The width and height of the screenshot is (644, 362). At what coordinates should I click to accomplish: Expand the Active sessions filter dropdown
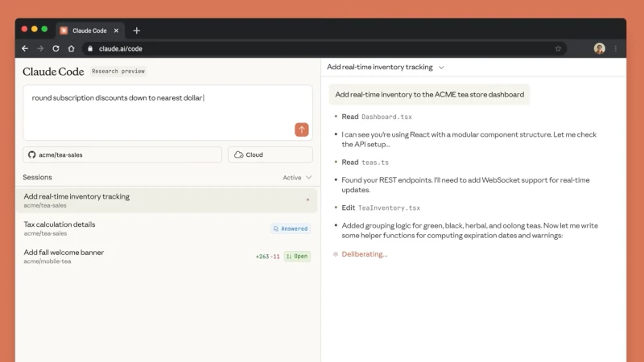click(297, 178)
